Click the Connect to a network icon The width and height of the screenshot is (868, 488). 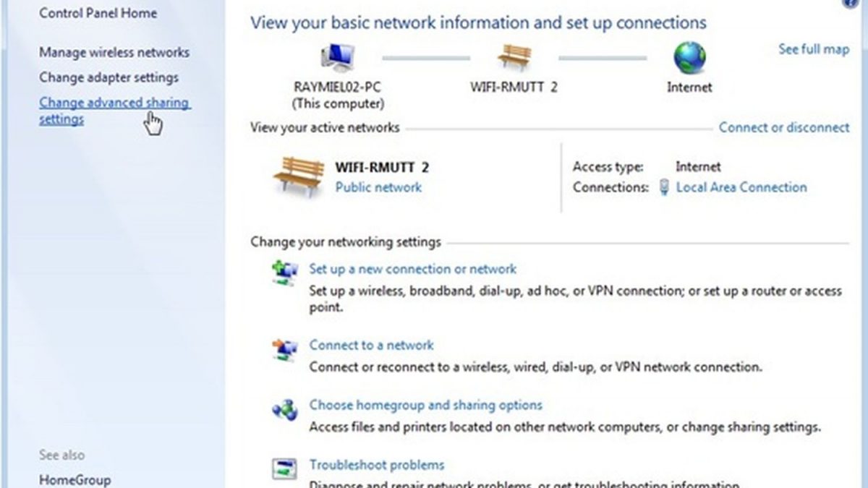284,349
